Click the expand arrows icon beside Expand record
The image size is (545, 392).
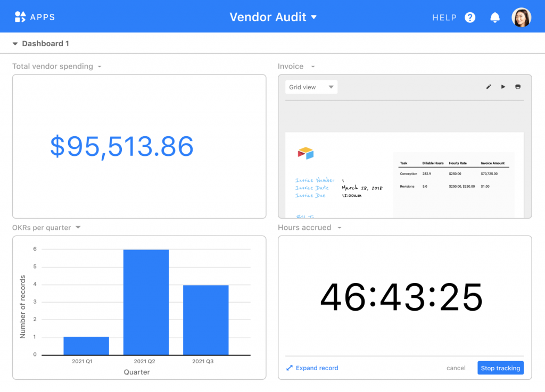tap(290, 368)
